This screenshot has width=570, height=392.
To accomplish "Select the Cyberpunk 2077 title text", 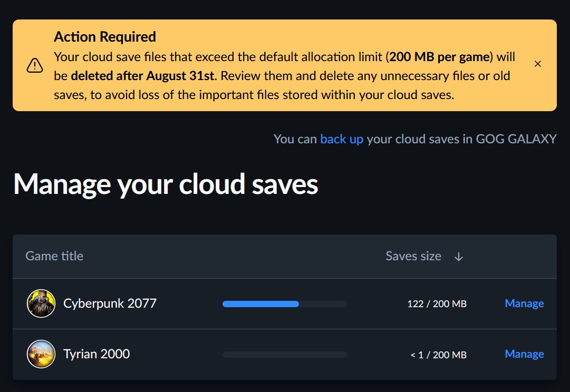I will [110, 303].
